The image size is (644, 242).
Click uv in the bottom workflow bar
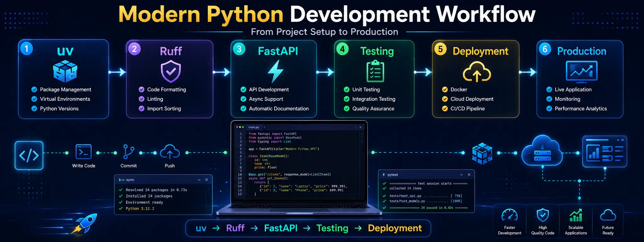click(201, 228)
